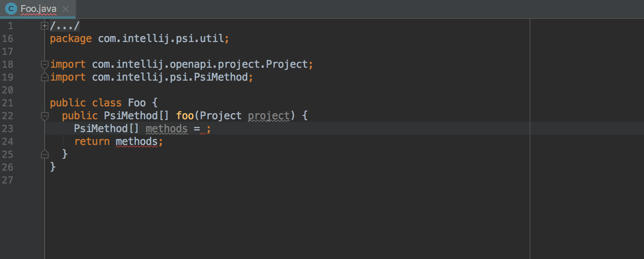
Task: Click the methods variable in return statement
Action: tap(137, 142)
